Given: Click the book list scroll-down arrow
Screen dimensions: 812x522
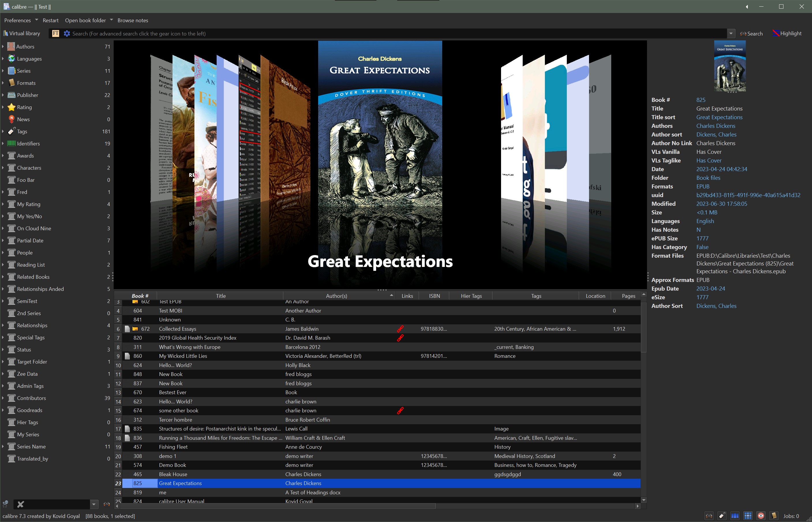Looking at the screenshot, I should 644,500.
